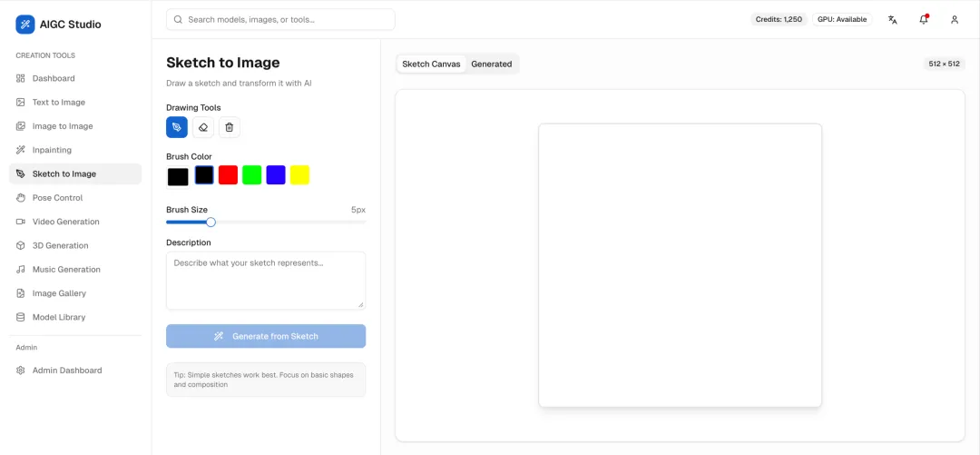Focus the sketch Description text area
The height and width of the screenshot is (455, 980).
coord(266,281)
